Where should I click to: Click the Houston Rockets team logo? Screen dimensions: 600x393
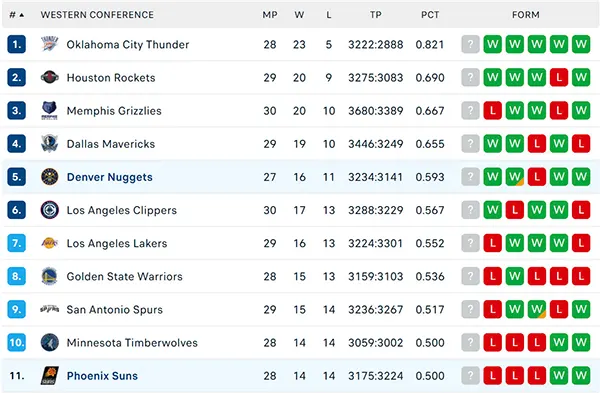(50, 77)
